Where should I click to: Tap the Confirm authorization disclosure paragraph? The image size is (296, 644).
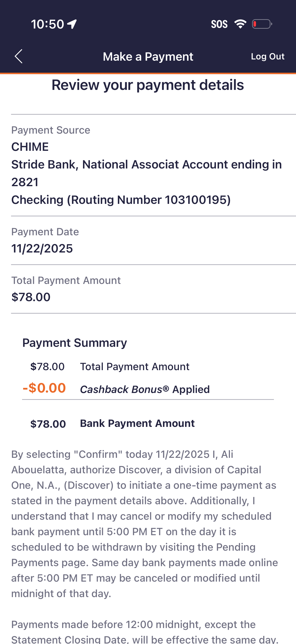point(145,524)
